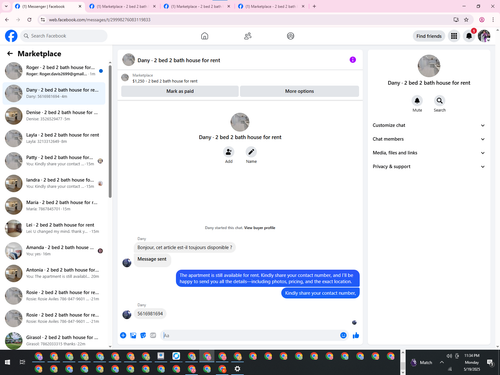This screenshot has width=500, height=375.
Task: Open Search in conversation icon
Action: [x=439, y=100]
